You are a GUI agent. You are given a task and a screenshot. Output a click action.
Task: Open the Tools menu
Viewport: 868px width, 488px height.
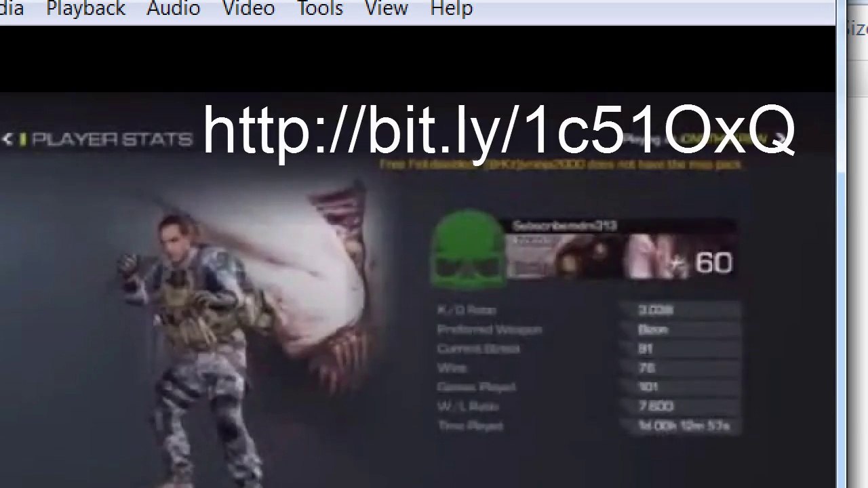pos(320,9)
